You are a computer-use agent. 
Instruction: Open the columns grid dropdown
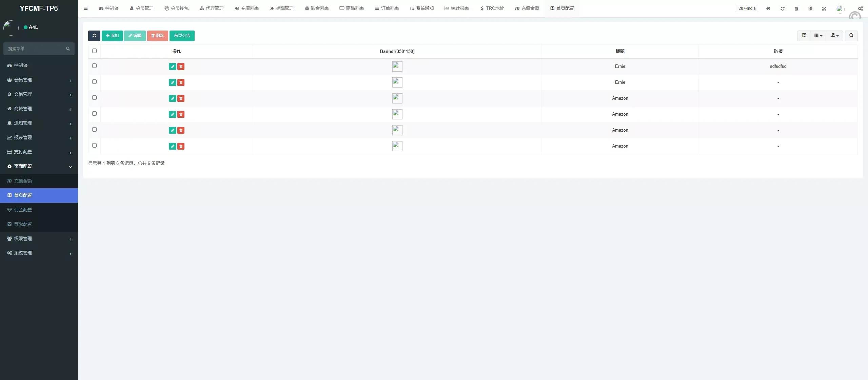point(818,36)
